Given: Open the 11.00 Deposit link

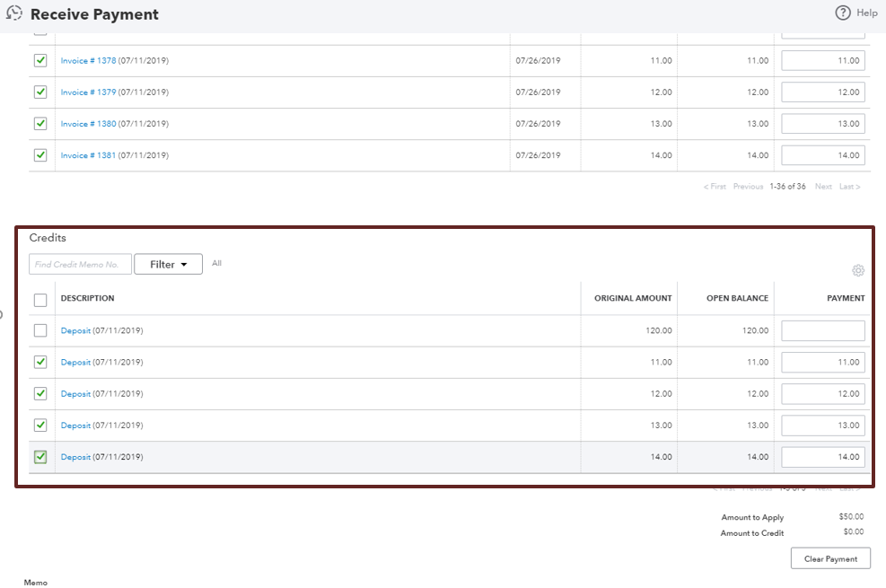Looking at the screenshot, I should click(75, 362).
